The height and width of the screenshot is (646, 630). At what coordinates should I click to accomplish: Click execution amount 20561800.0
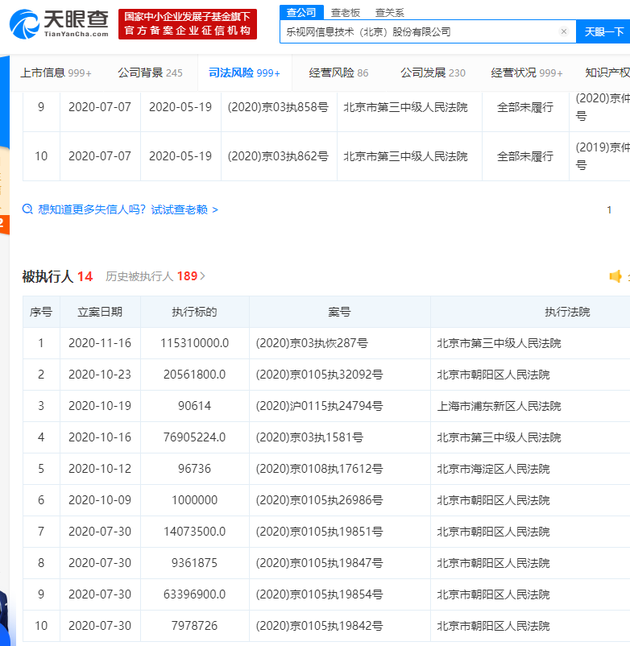(x=194, y=374)
